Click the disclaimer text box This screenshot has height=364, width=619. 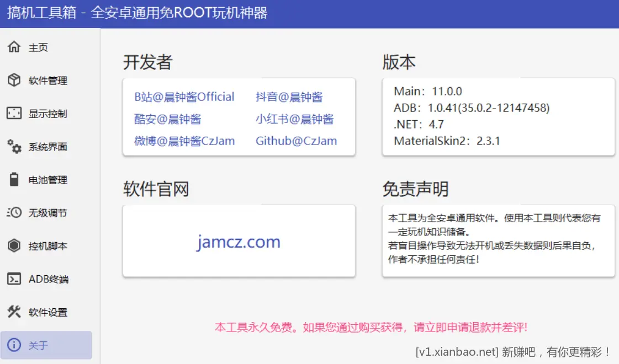click(498, 241)
